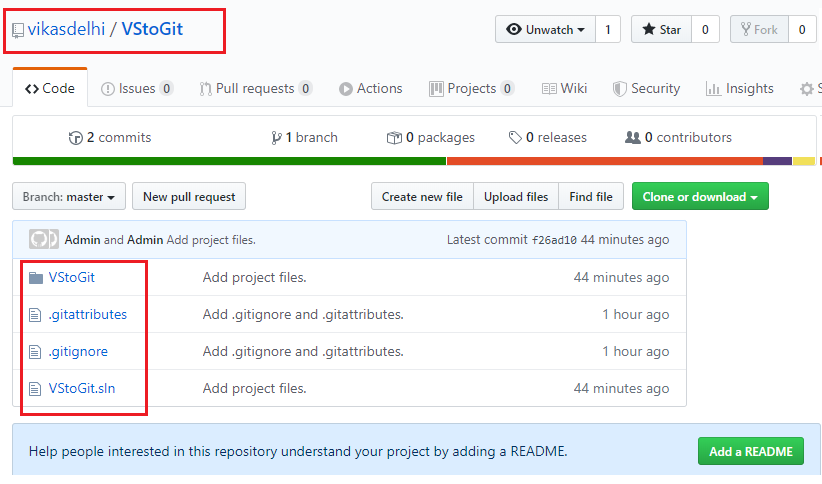Open commit message in VStoGit.sln row
Viewport: 822px width, 484px height.
254,388
